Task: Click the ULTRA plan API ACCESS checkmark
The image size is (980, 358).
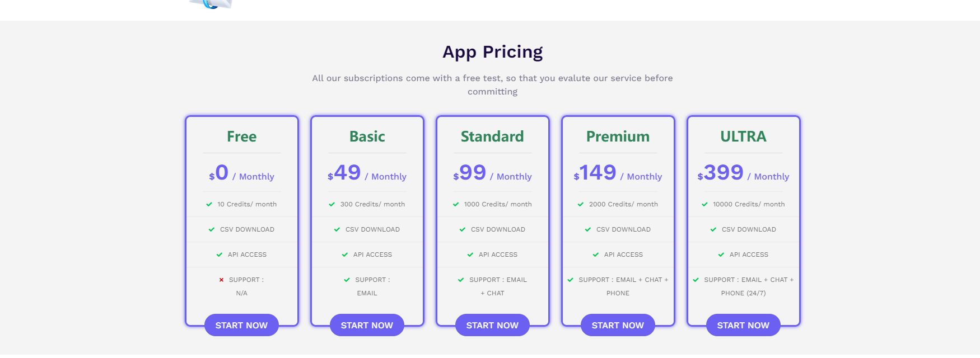Action: coord(721,255)
